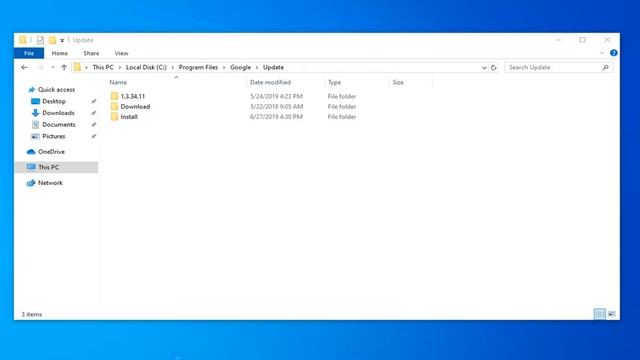Click the pin icon beside Pictures

[93, 136]
